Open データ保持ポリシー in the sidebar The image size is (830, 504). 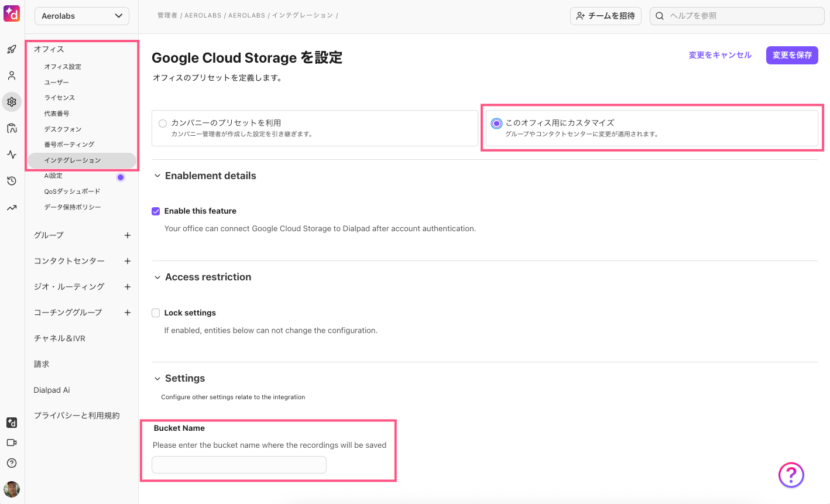tap(72, 207)
